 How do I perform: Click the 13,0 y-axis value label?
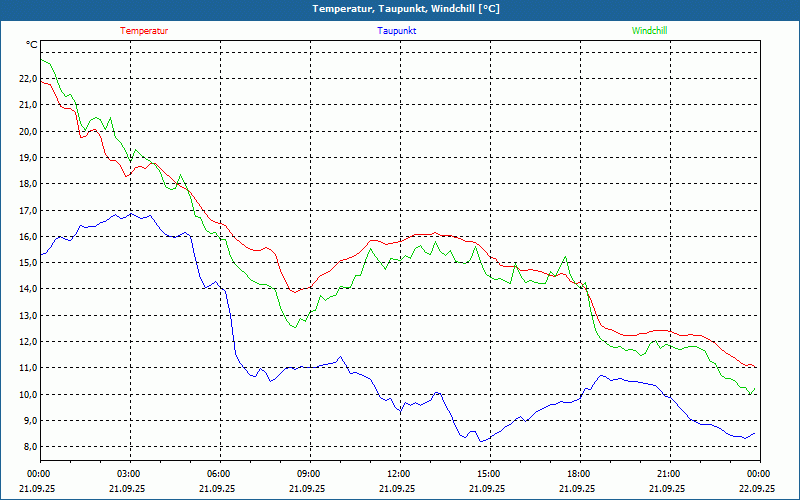27,315
